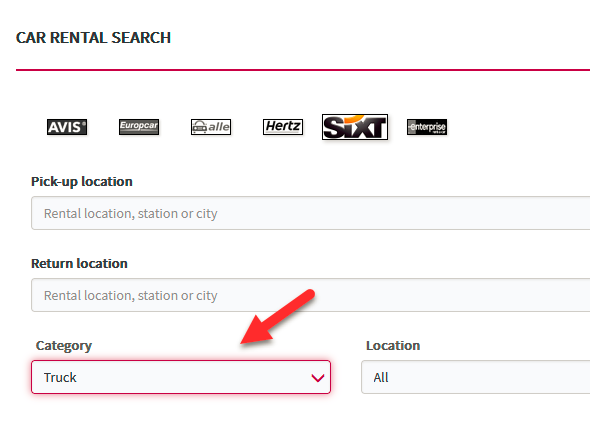This screenshot has height=422, width=590.
Task: Pick the 'alle' all-providers car icon
Action: (x=211, y=127)
